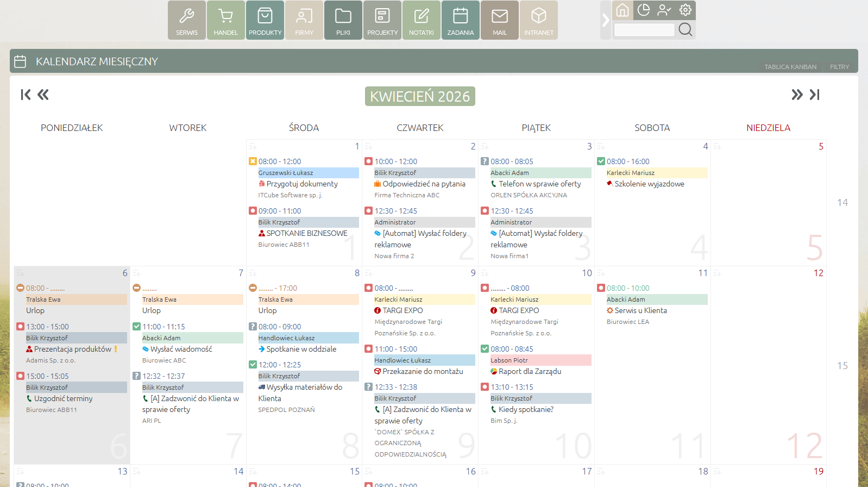Toggle status of 08:00 - 08:45 Raport task
Screen dimensions: 868x487
click(485, 349)
